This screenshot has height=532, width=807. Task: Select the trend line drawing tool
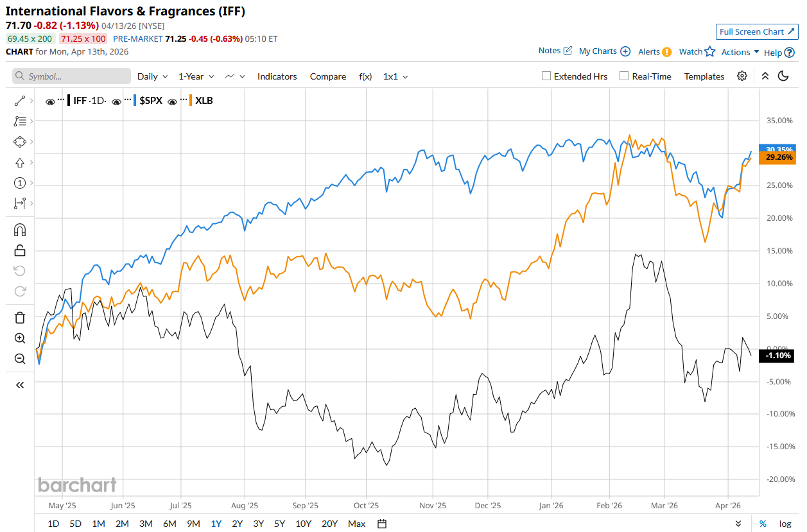[19, 101]
